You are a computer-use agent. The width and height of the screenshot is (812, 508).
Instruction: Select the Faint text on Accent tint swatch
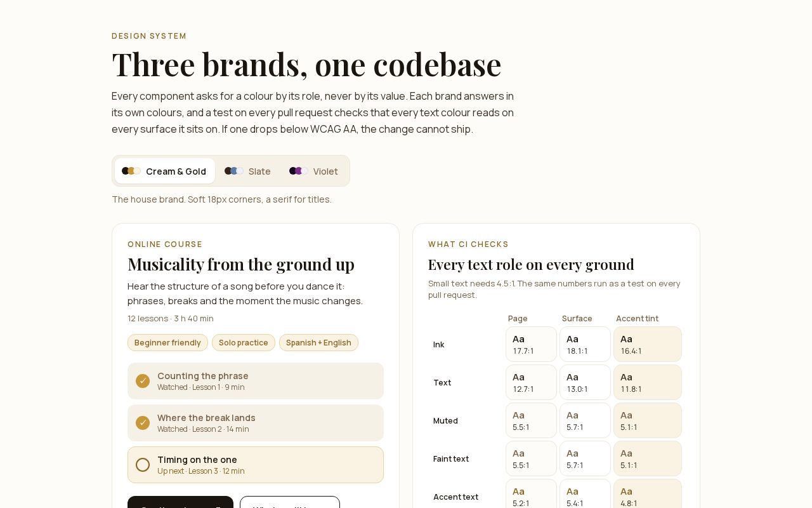648,458
